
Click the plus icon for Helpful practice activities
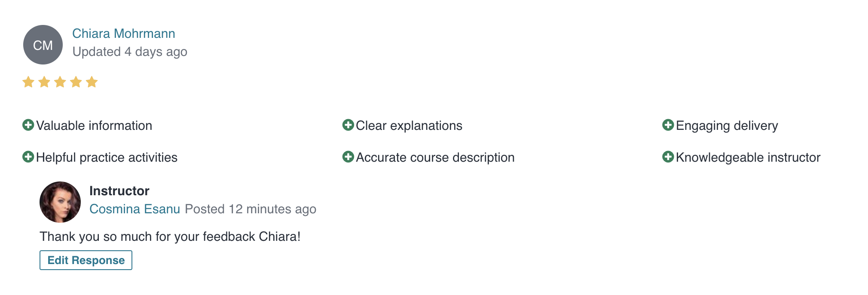[28, 157]
